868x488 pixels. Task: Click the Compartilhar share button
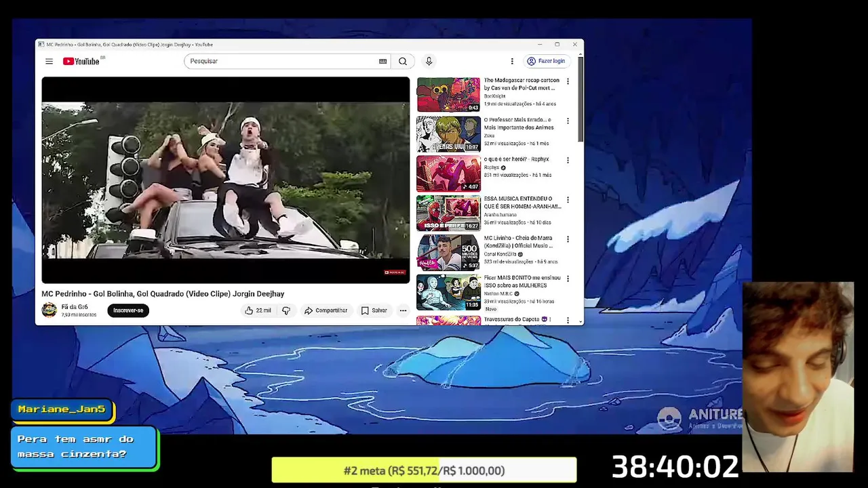[325, 310]
